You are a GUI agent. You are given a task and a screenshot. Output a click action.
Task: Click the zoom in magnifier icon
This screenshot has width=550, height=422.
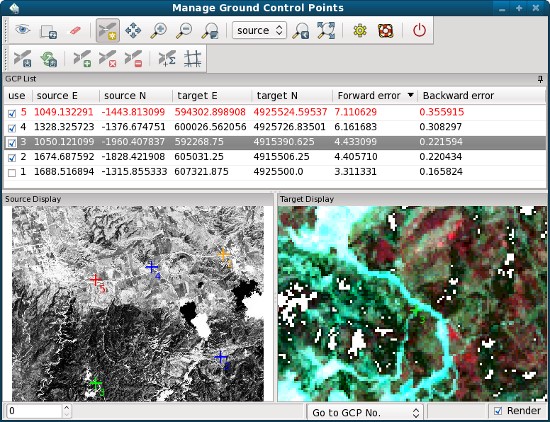tap(159, 31)
